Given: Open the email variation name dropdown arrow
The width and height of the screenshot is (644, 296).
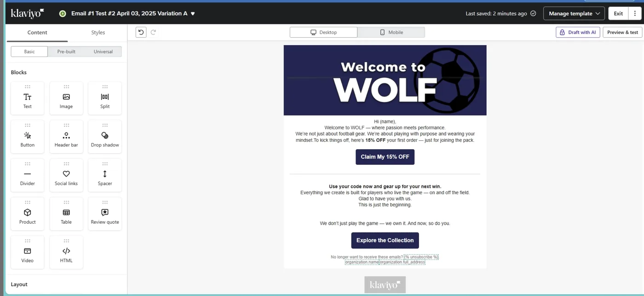Looking at the screenshot, I should [193, 14].
